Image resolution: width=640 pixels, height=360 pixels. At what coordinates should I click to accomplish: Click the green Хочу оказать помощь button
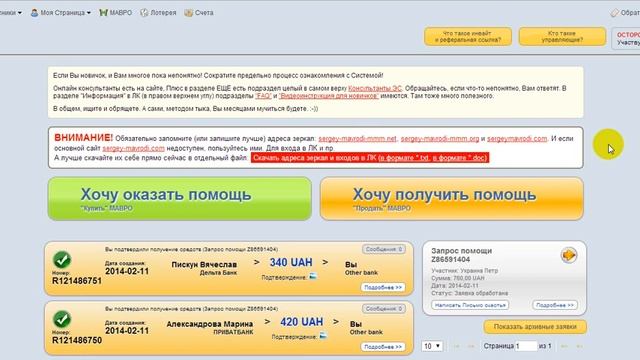click(180, 199)
